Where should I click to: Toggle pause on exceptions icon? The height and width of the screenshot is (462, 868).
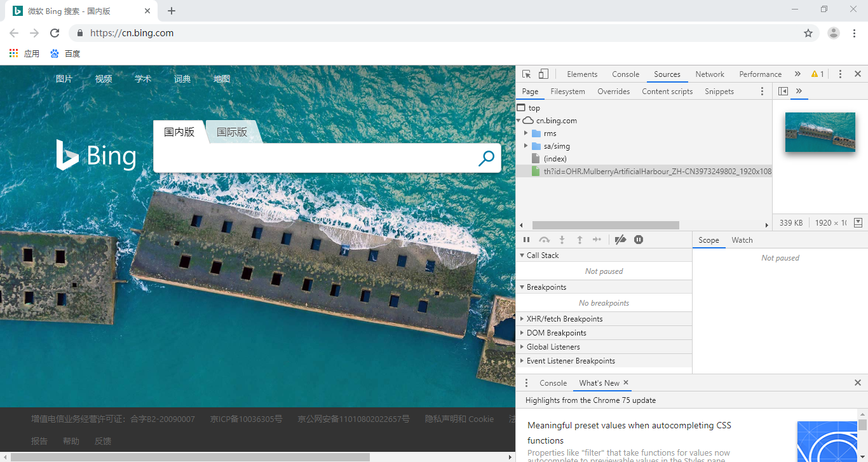(x=639, y=240)
